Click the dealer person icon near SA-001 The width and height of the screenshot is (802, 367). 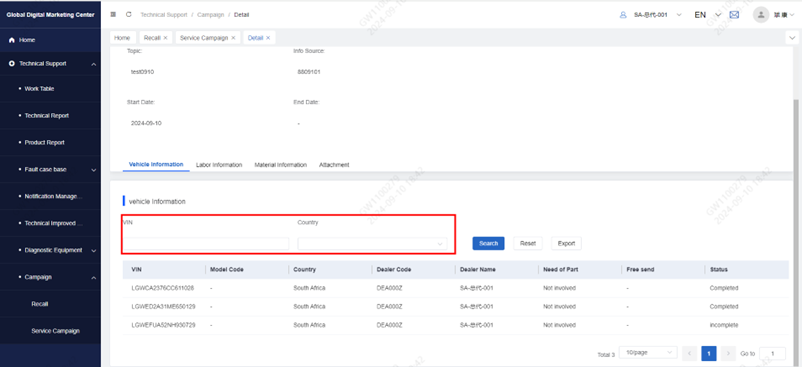(622, 15)
